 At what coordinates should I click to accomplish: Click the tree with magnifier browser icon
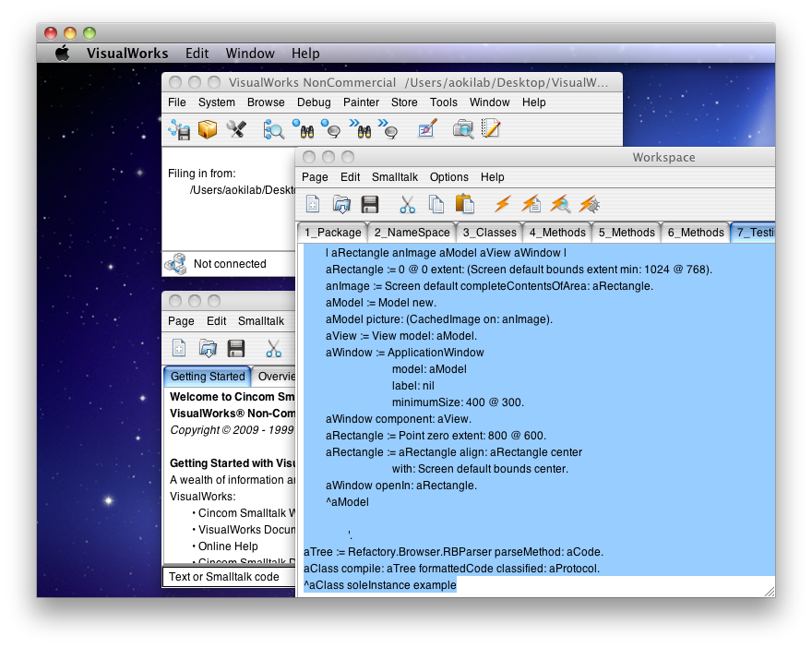(x=274, y=129)
